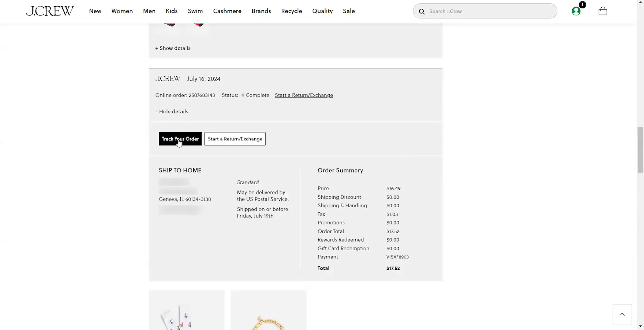Viewport: 644px width, 330px height.
Task: Click the Tax $1.03 value
Action: click(x=392, y=214)
